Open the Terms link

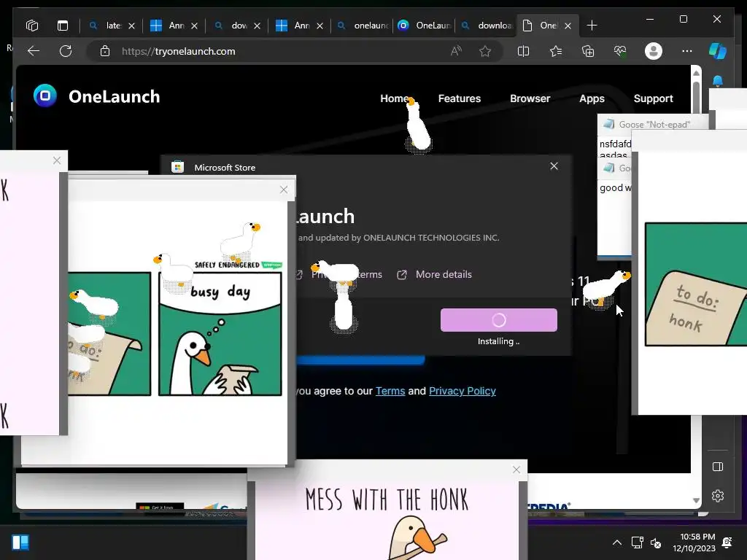390,391
